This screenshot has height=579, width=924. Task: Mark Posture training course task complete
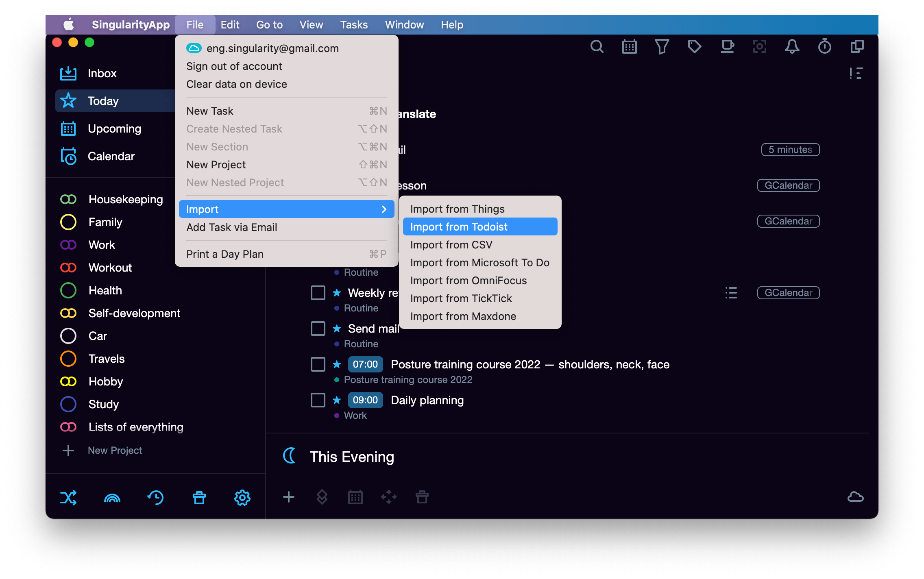coord(318,364)
